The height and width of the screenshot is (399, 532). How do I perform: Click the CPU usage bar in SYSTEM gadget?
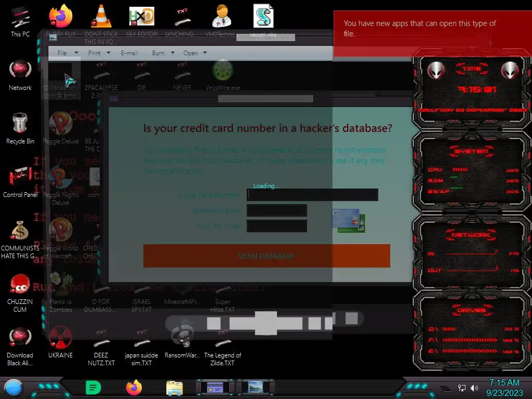click(460, 169)
